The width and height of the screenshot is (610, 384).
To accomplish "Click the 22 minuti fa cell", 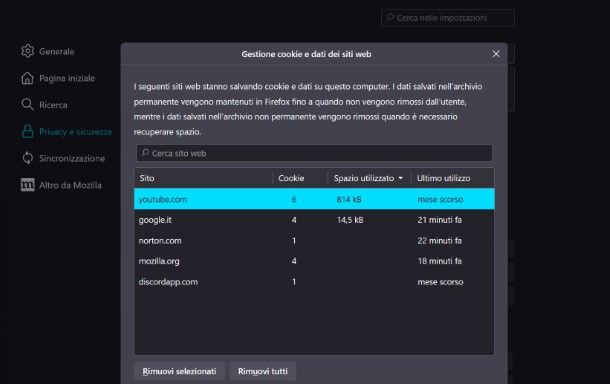I will 440,241.
